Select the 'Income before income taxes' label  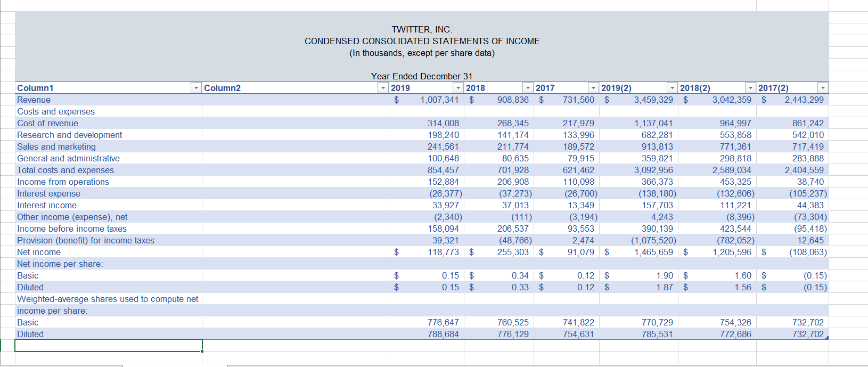pyautogui.click(x=72, y=229)
